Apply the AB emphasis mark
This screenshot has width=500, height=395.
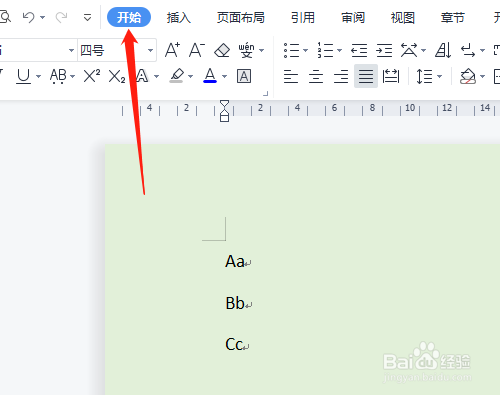(x=58, y=76)
